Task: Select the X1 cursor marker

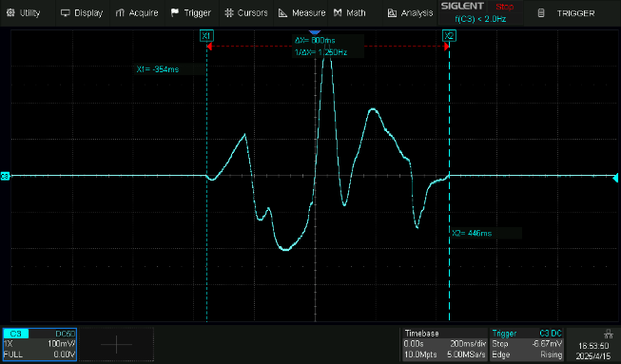Action: coord(206,36)
